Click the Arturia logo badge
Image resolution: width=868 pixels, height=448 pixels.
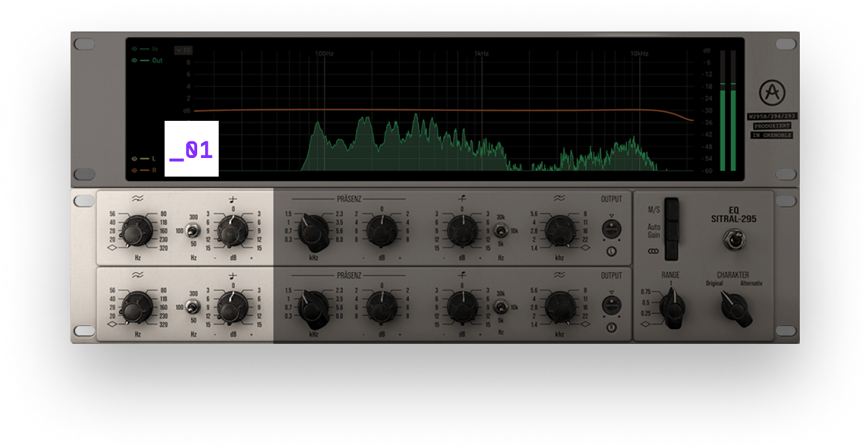tap(772, 93)
